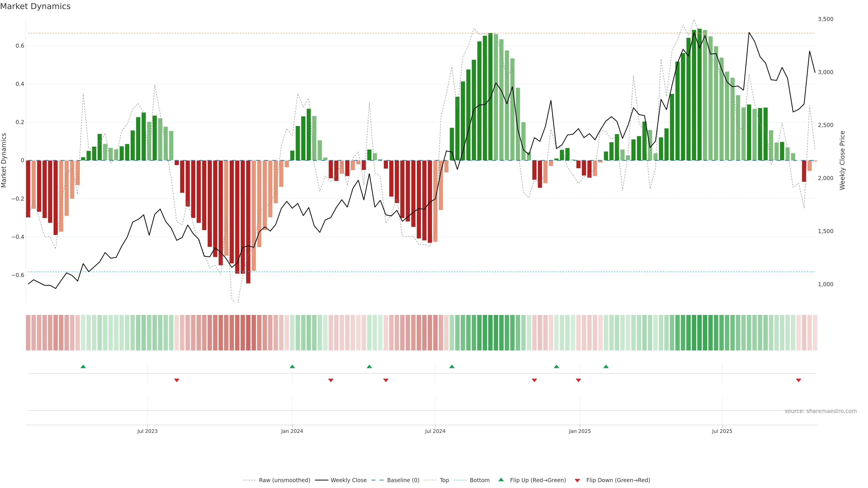
Task: Click the flip-down triangle at Jan 2025
Action: pos(578,380)
